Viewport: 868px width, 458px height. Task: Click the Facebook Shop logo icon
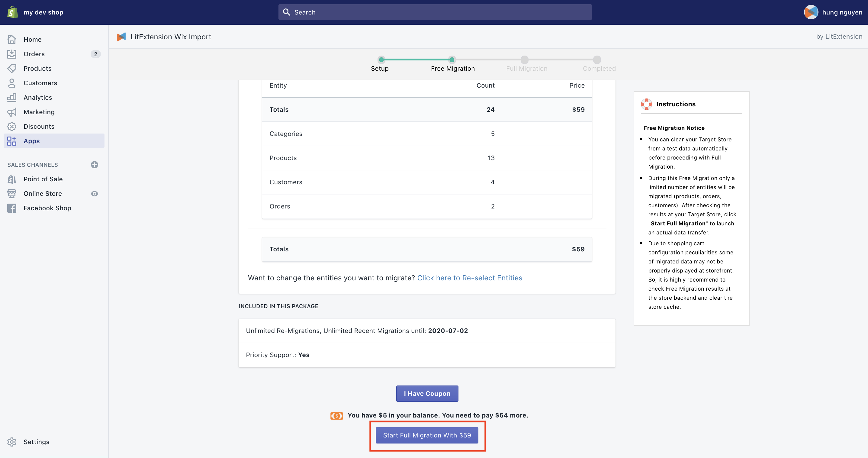tap(12, 208)
